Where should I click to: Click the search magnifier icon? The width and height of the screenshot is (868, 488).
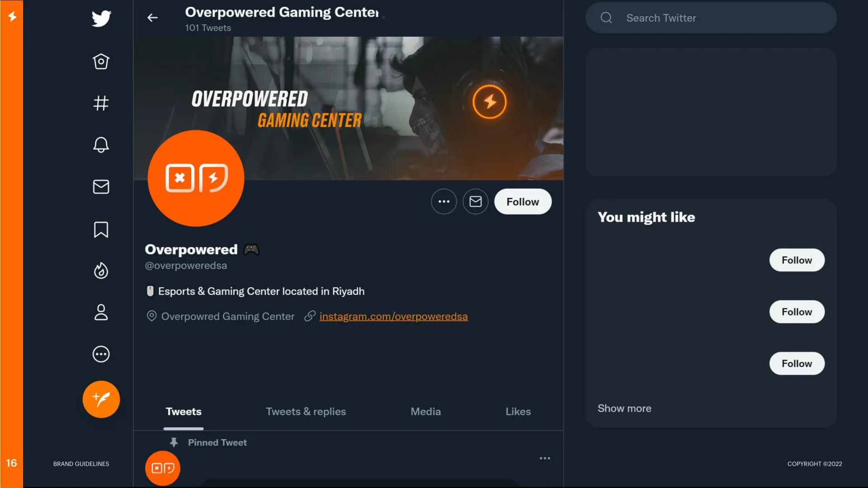606,18
